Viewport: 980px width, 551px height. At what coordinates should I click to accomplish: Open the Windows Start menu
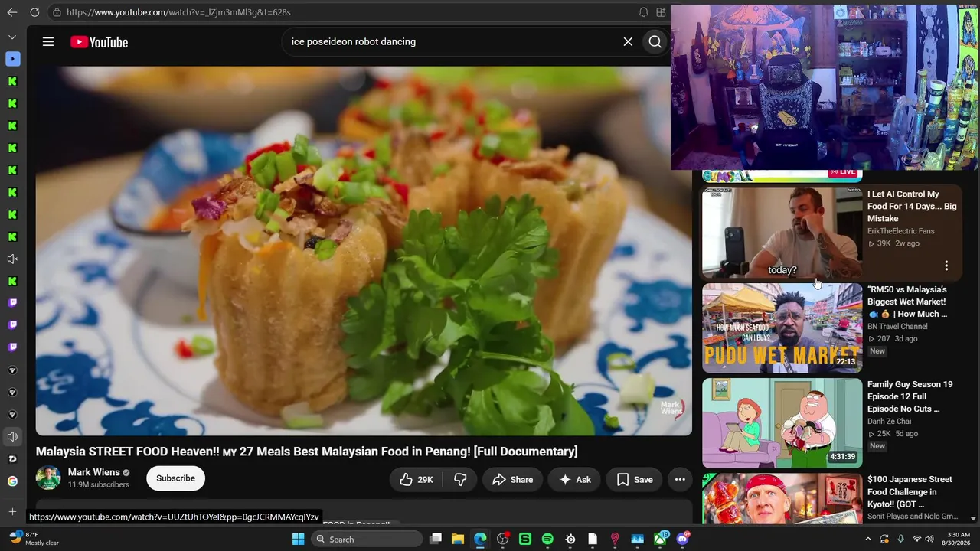pos(299,540)
